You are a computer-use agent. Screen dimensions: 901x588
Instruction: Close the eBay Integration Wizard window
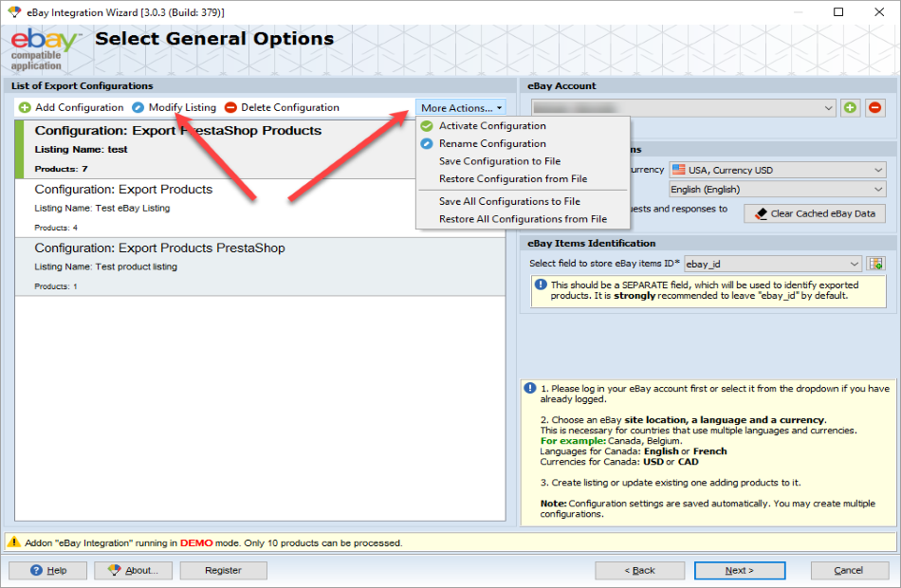point(879,12)
